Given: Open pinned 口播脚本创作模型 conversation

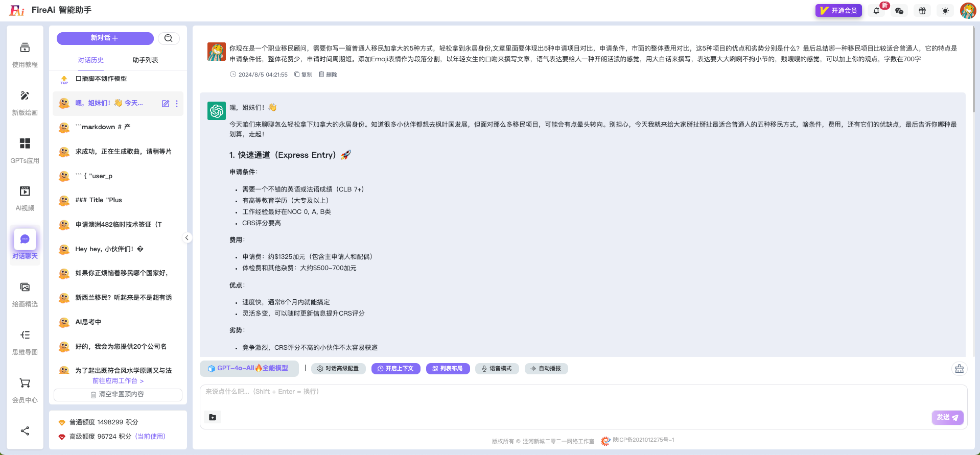Looking at the screenshot, I should pos(118,79).
